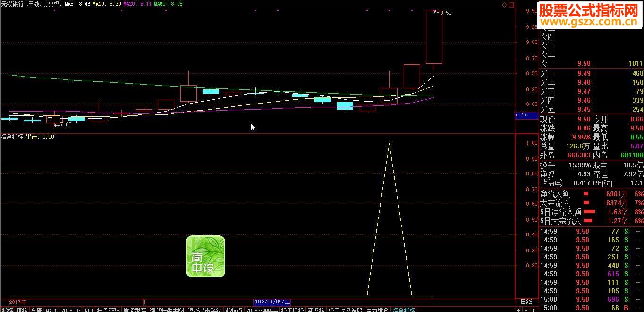Select the 量能跟踪 indicator tab
The height and width of the screenshot is (312, 644).
[135, 310]
